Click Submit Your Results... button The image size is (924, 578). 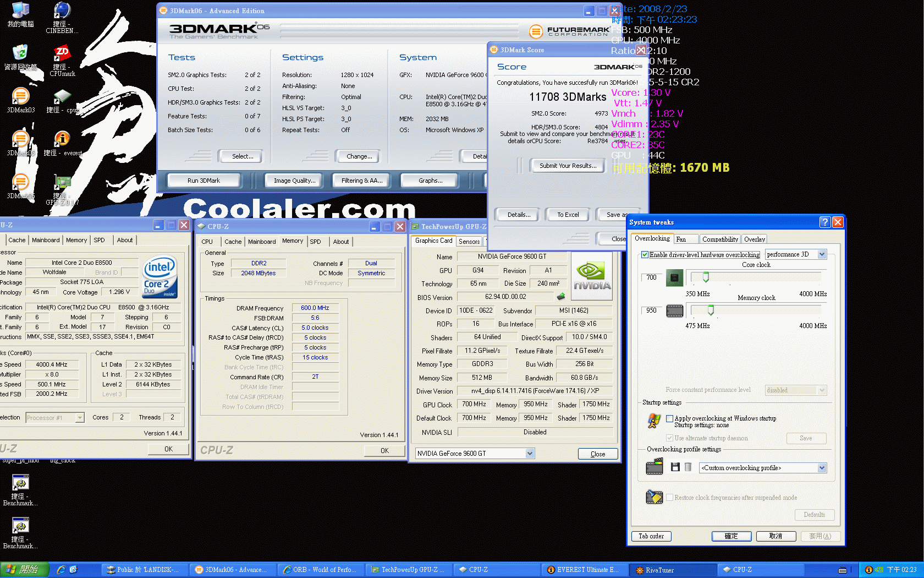(568, 166)
